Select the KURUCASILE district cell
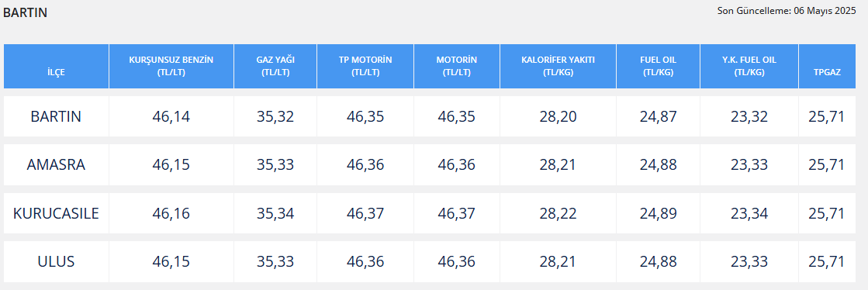Screen dimensions: 868x290 coord(56,213)
